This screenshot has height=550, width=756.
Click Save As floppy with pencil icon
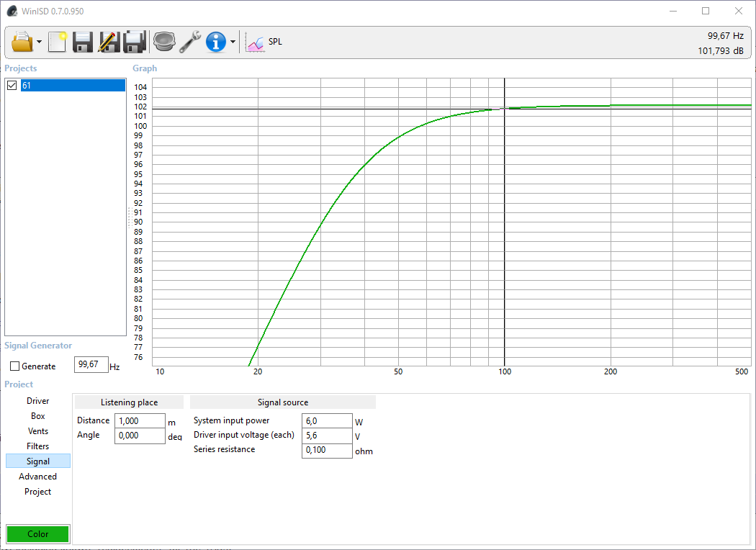click(x=109, y=42)
